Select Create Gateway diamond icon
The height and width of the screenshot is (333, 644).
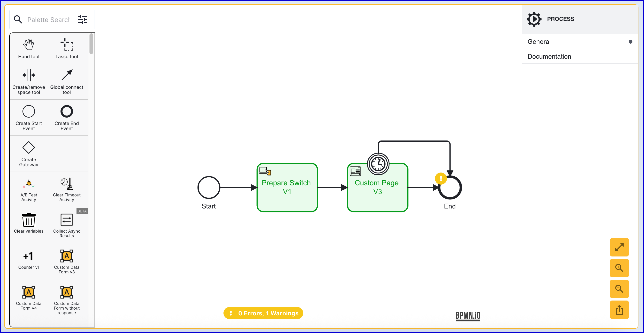(29, 148)
